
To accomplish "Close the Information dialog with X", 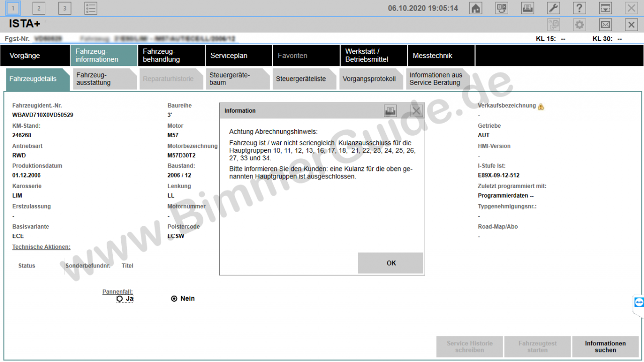I will click(x=416, y=111).
